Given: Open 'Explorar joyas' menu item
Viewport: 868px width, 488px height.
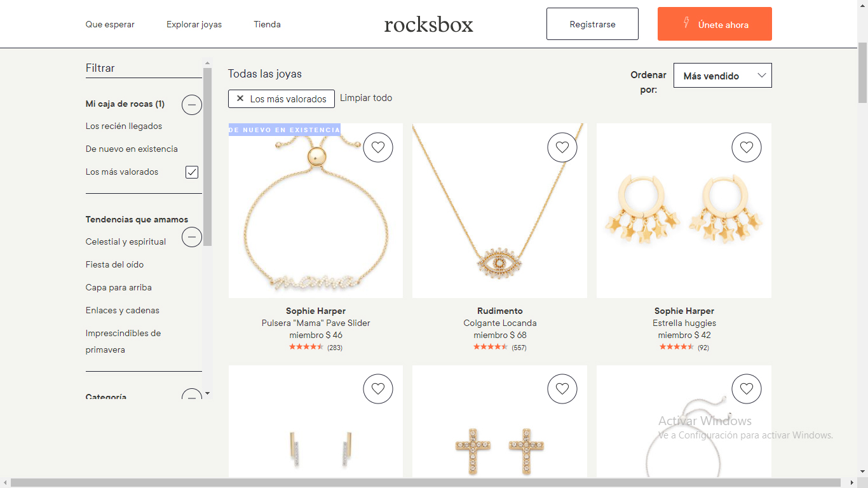Looking at the screenshot, I should point(194,24).
